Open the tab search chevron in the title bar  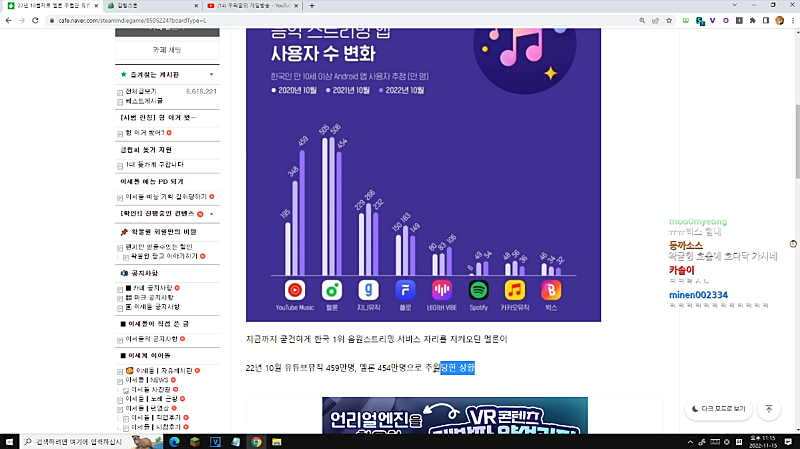click(x=734, y=5)
